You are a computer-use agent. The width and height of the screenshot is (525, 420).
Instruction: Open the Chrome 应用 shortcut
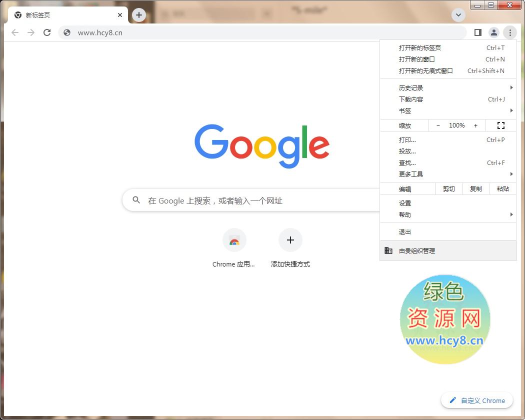[x=234, y=248]
